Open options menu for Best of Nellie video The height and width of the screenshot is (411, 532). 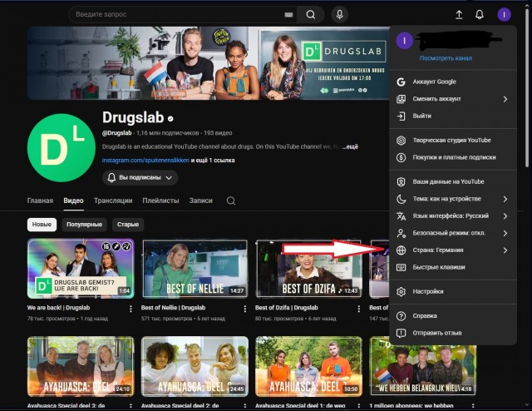(x=244, y=309)
